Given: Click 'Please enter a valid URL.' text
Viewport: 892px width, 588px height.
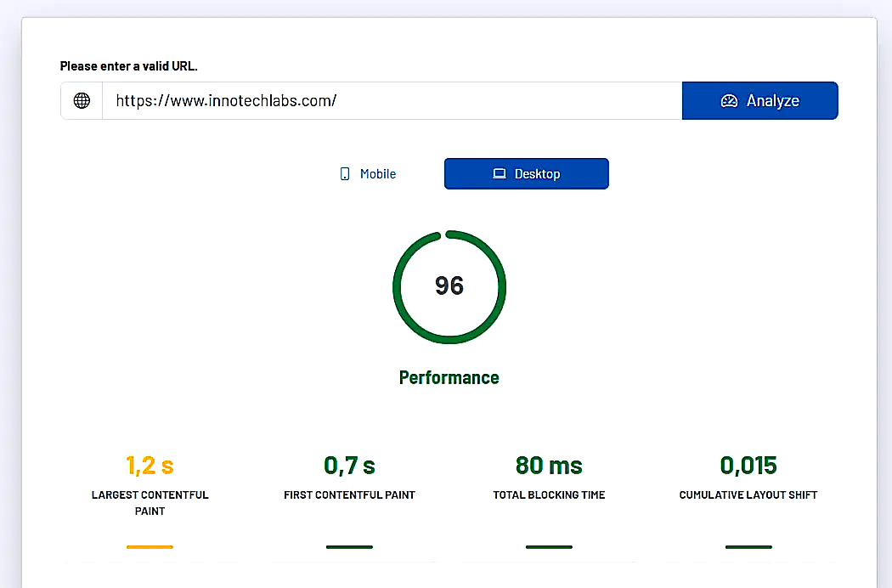Looking at the screenshot, I should tap(128, 66).
